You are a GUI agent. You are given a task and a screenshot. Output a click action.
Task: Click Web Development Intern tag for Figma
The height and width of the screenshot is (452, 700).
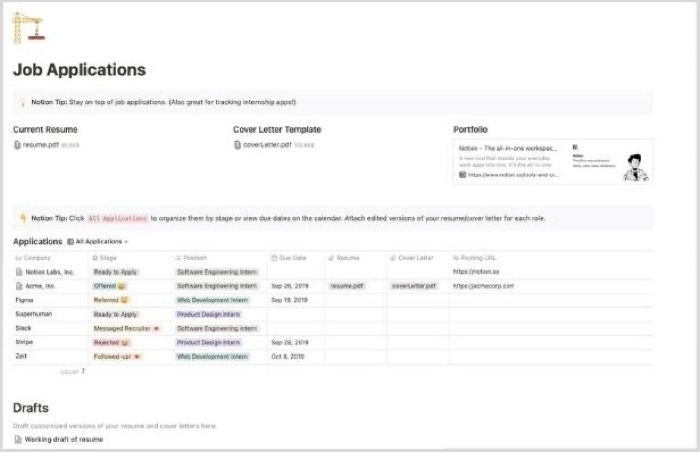pos(212,300)
